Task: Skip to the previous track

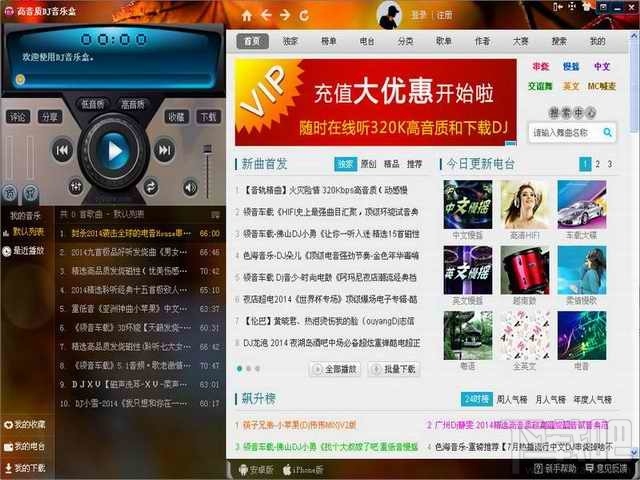Action: coord(62,151)
